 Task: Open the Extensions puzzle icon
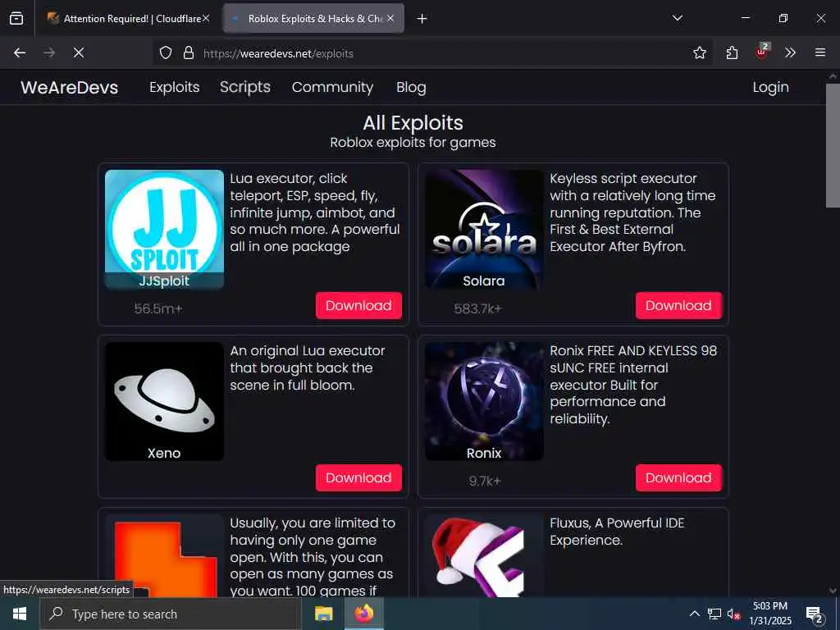point(732,52)
